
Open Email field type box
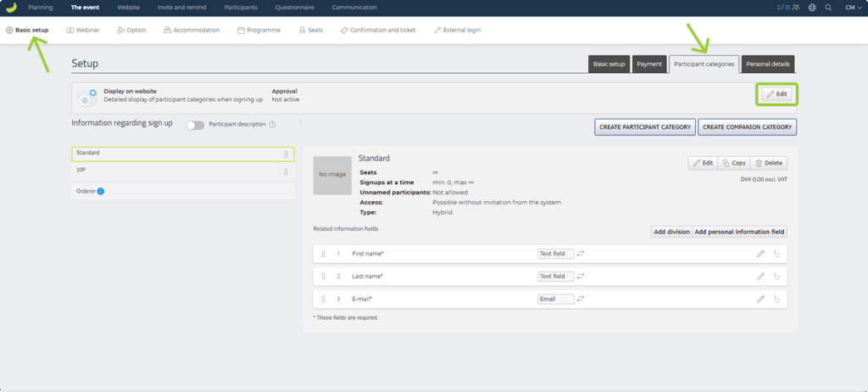(556, 300)
